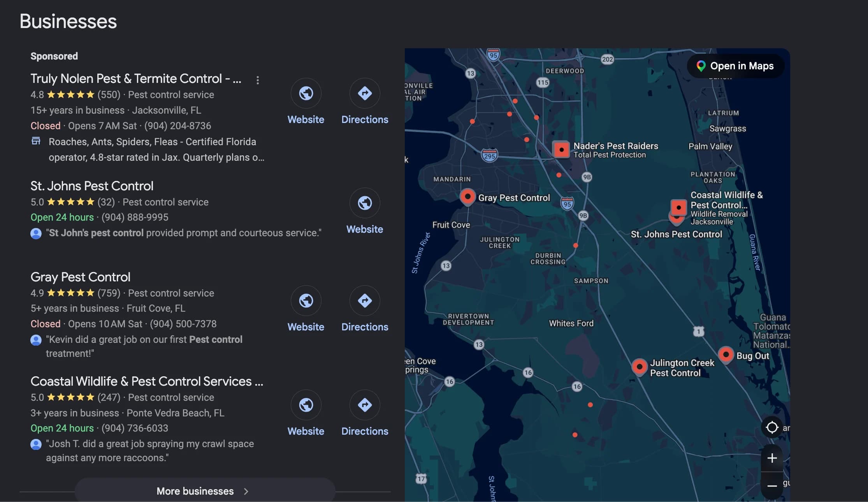This screenshot has width=868, height=502.
Task: Click the Gray Pest Control map label
Action: (x=514, y=198)
